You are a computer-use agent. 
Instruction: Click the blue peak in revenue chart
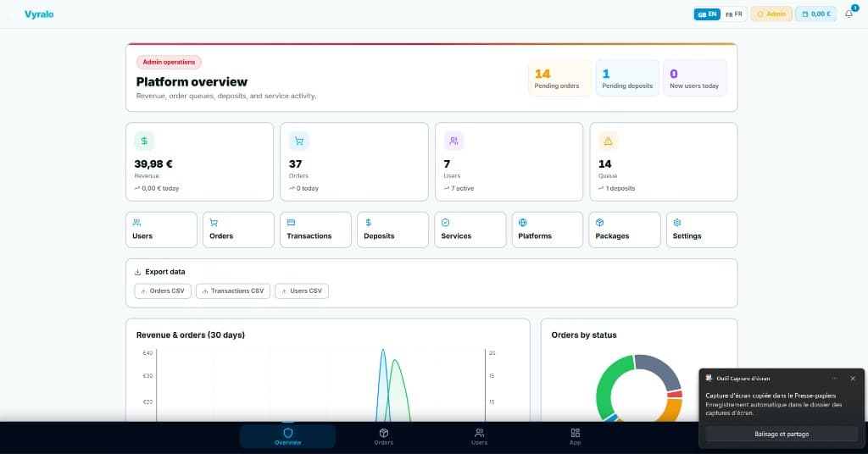coord(382,351)
